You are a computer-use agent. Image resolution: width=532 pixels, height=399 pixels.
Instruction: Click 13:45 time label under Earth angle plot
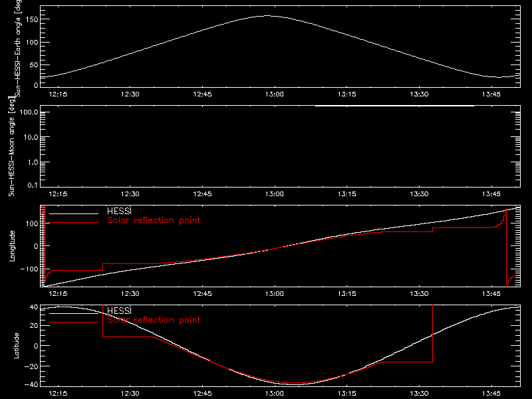491,94
